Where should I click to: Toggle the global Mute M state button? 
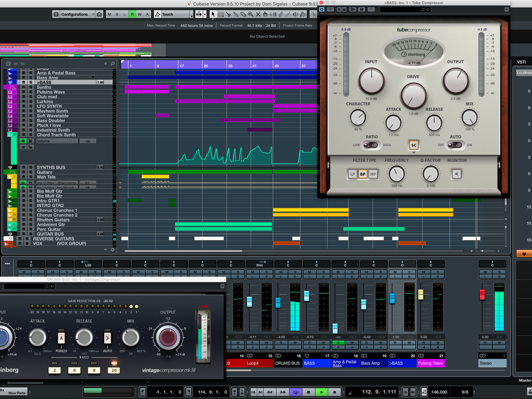click(x=109, y=14)
